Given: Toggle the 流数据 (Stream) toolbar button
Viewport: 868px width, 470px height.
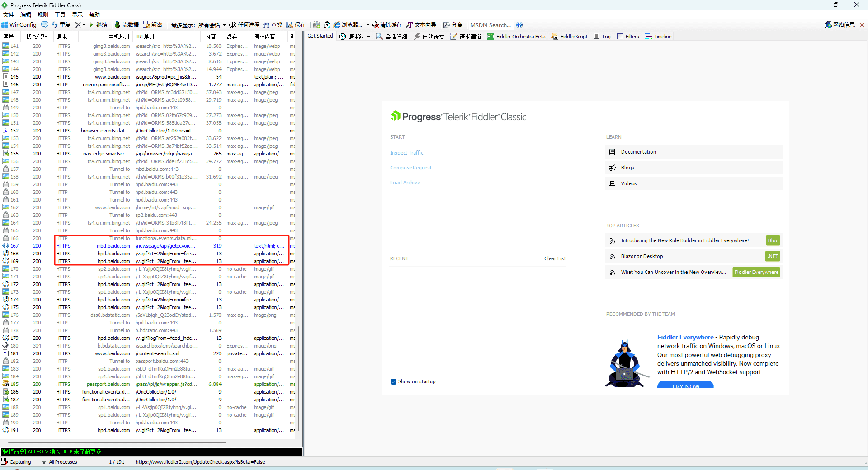Looking at the screenshot, I should (127, 25).
